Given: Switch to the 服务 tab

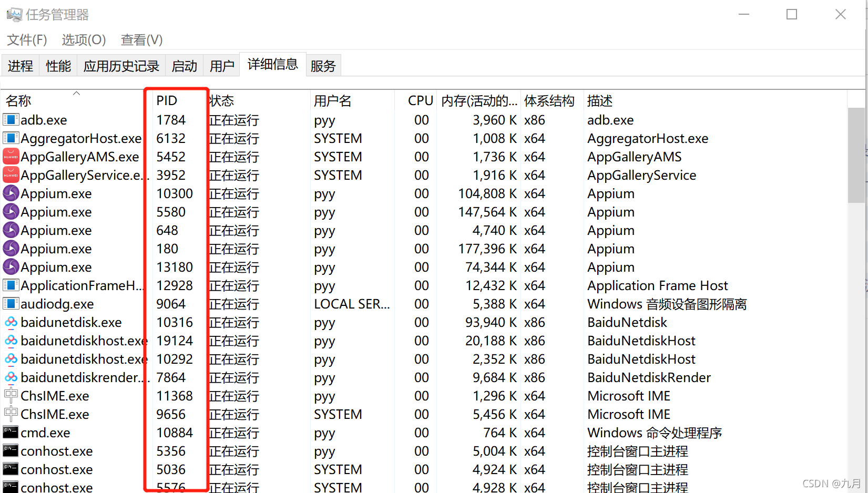Looking at the screenshot, I should click(x=323, y=66).
